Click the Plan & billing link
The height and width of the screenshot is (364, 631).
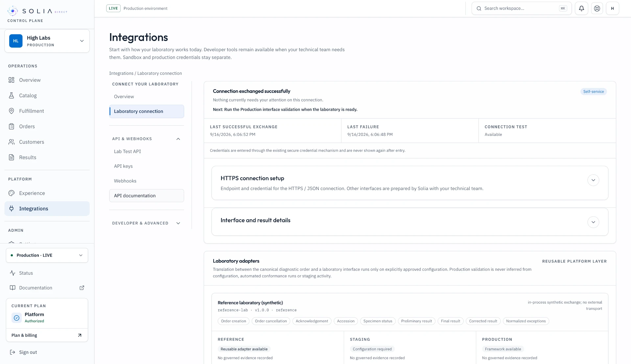47,335
